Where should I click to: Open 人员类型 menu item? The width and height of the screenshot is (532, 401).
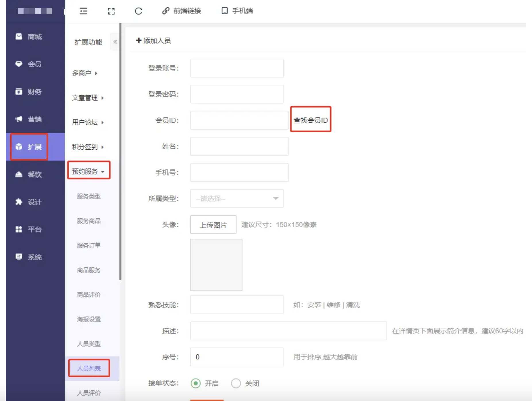point(89,344)
